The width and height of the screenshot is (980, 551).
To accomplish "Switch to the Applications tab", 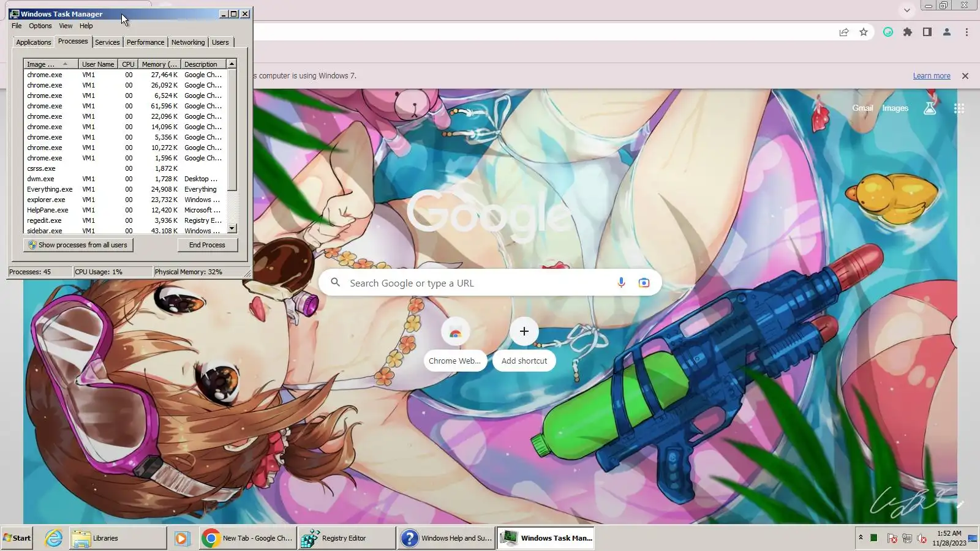I will tap(34, 42).
